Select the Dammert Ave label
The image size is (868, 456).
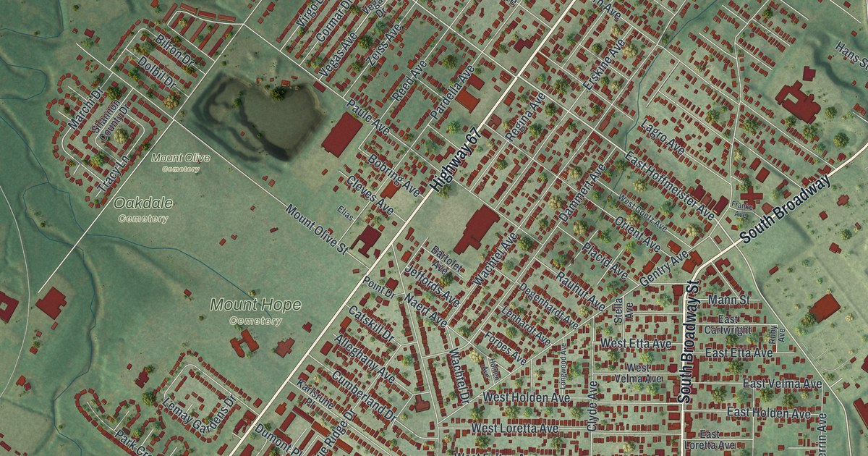coord(582,192)
